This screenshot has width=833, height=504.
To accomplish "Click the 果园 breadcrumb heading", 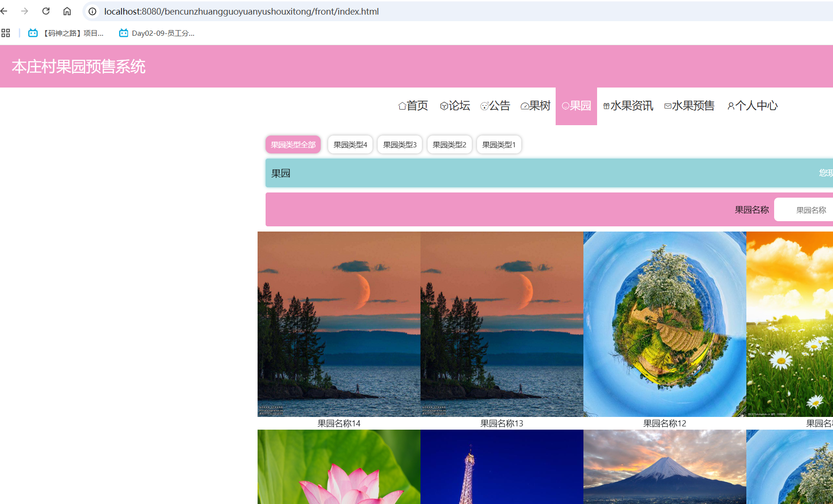I will 281,173.
